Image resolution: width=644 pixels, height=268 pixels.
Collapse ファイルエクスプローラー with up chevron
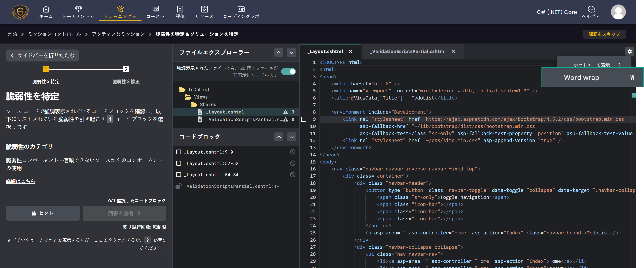pos(279,53)
